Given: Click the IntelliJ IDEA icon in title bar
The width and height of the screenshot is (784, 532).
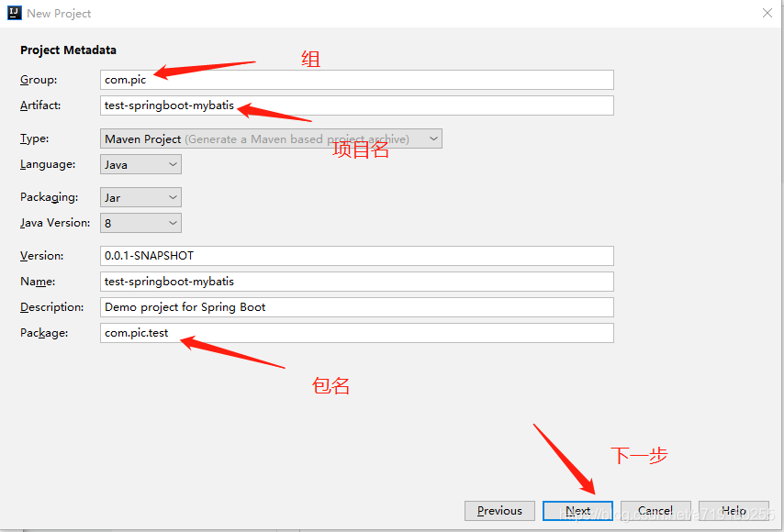Looking at the screenshot, I should pyautogui.click(x=15, y=13).
